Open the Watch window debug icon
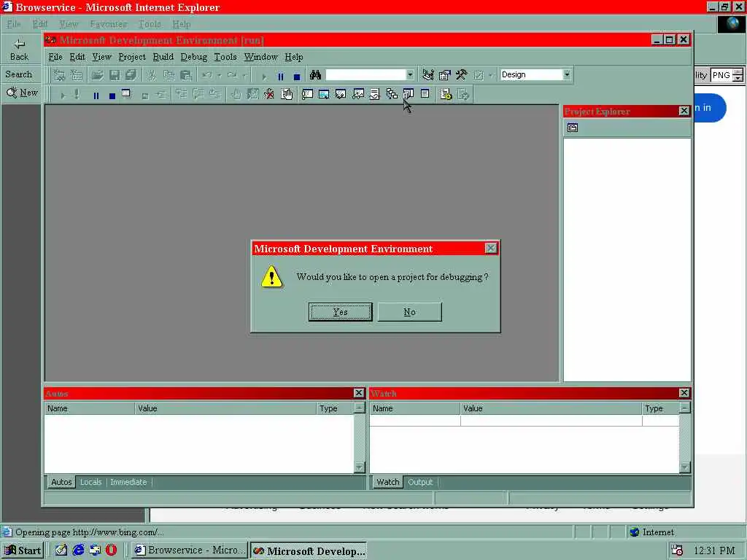 pos(357,94)
